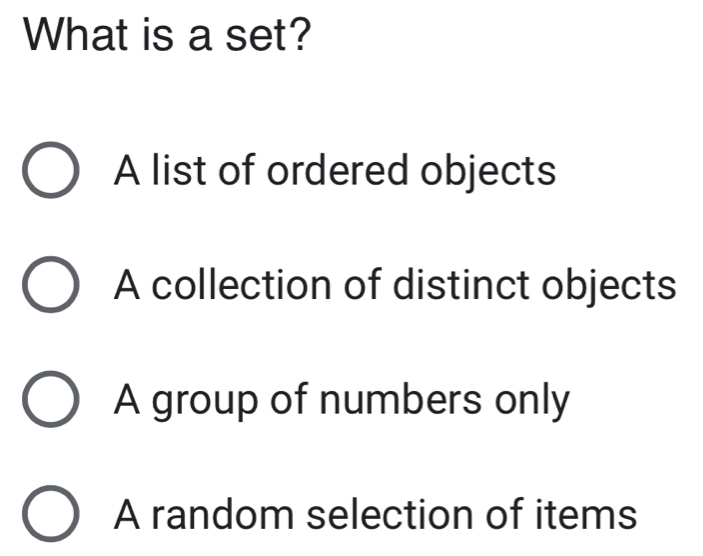This screenshot has height=556, width=703.
Task: Click the "A collection of distinct objects" label text
Action: (396, 287)
